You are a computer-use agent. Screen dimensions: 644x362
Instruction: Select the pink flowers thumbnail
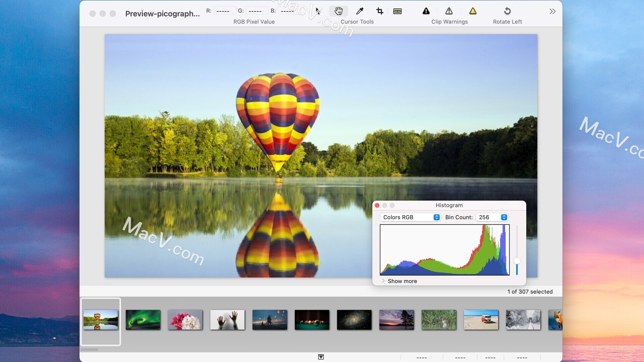(x=185, y=319)
